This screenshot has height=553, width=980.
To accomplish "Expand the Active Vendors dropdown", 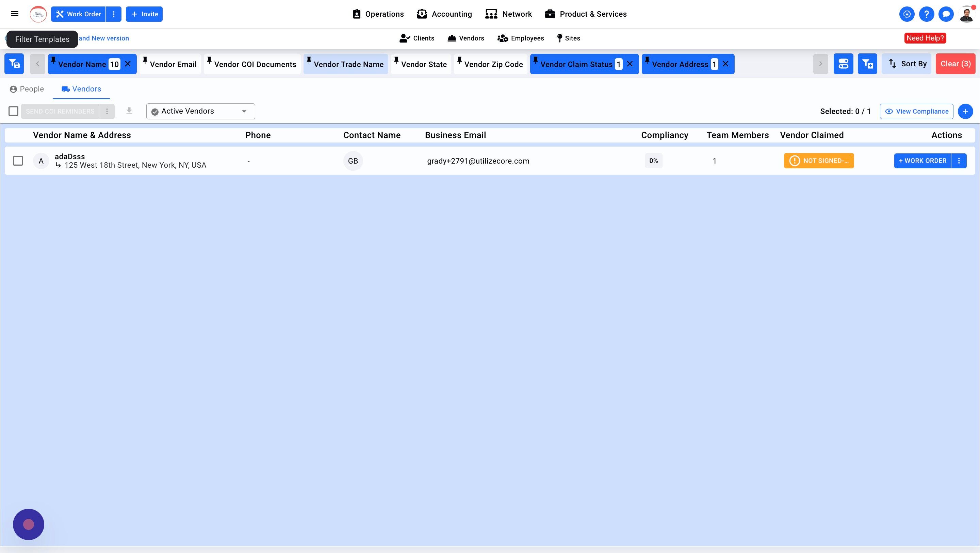I will (x=200, y=112).
